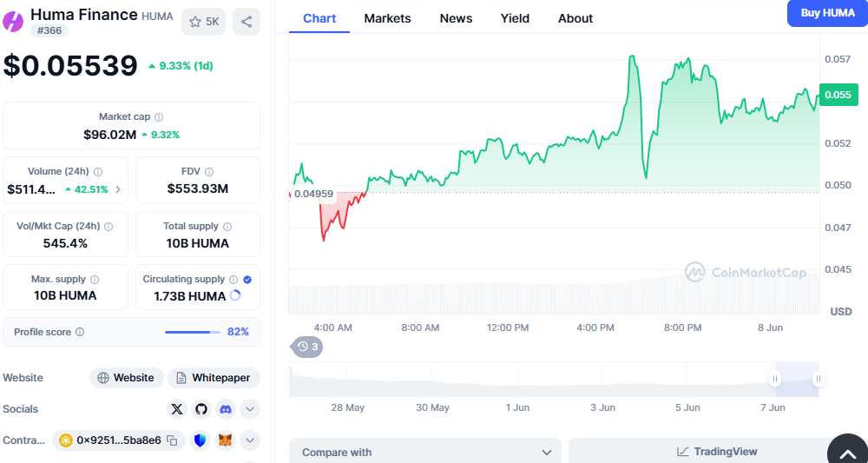
Task: Switch to the About tab
Action: point(575,18)
